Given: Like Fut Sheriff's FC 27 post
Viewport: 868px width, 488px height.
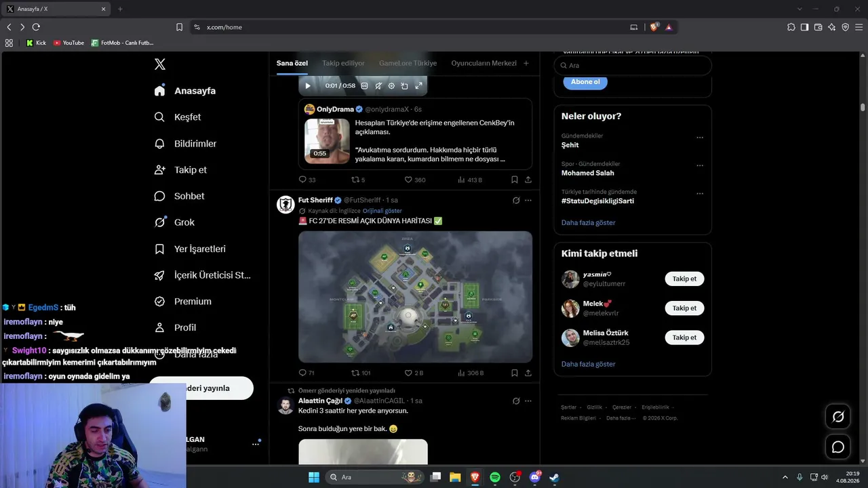Looking at the screenshot, I should (414, 373).
